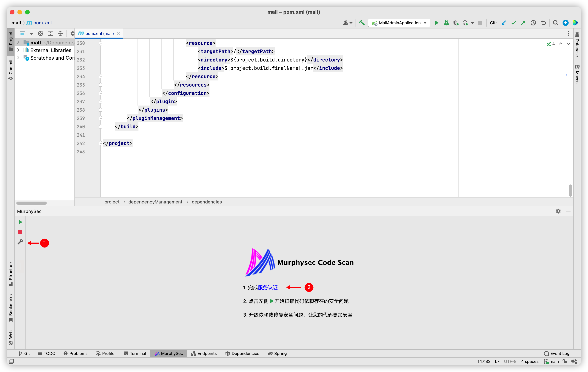This screenshot has height=372, width=588.
Task: Open Search Everywhere magnifier
Action: pos(556,23)
